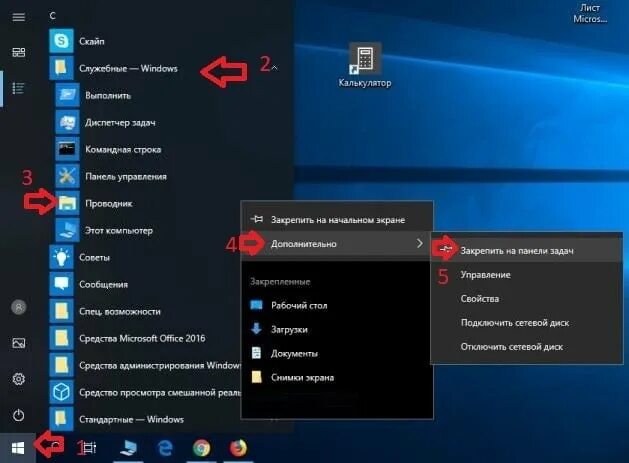Launch Firefox from the taskbar
The image size is (629, 463).
click(x=238, y=448)
